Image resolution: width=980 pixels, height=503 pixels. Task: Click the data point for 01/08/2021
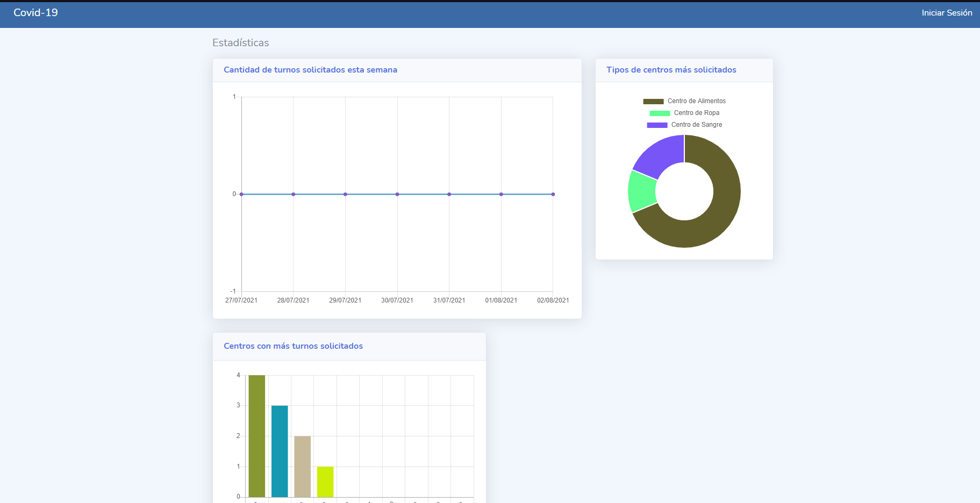click(501, 194)
